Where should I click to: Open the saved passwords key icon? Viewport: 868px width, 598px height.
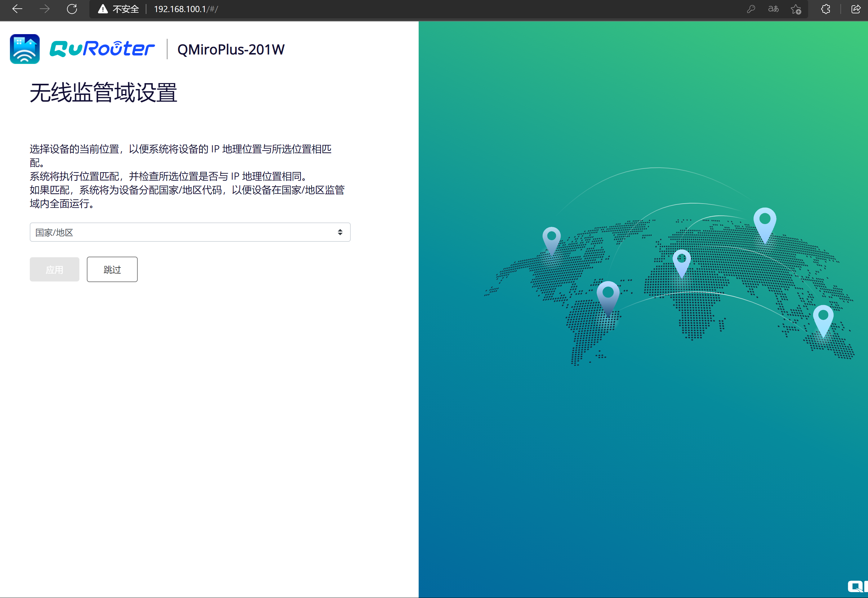click(x=751, y=9)
